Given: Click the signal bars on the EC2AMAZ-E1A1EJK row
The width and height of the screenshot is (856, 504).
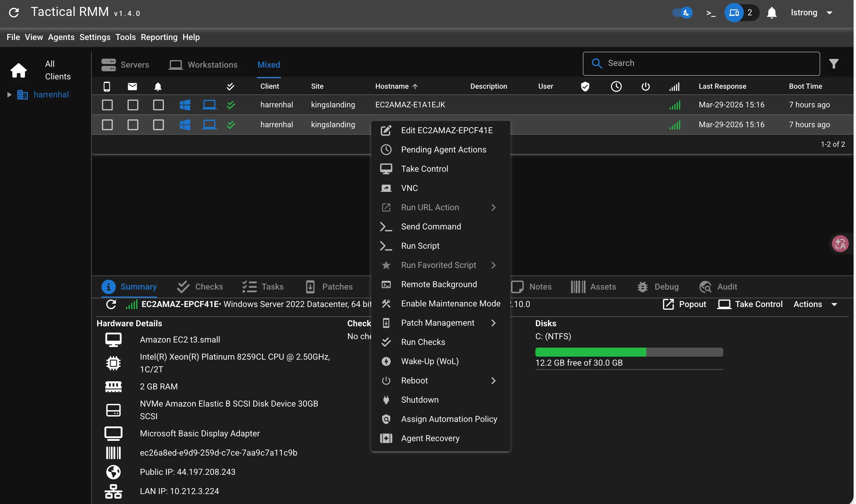Looking at the screenshot, I should coord(675,105).
